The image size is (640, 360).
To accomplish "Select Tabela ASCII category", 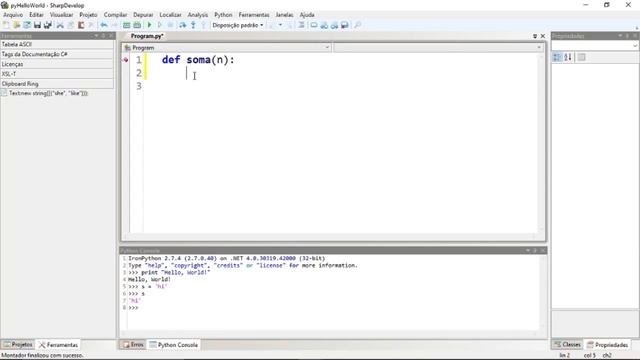I will click(57, 44).
